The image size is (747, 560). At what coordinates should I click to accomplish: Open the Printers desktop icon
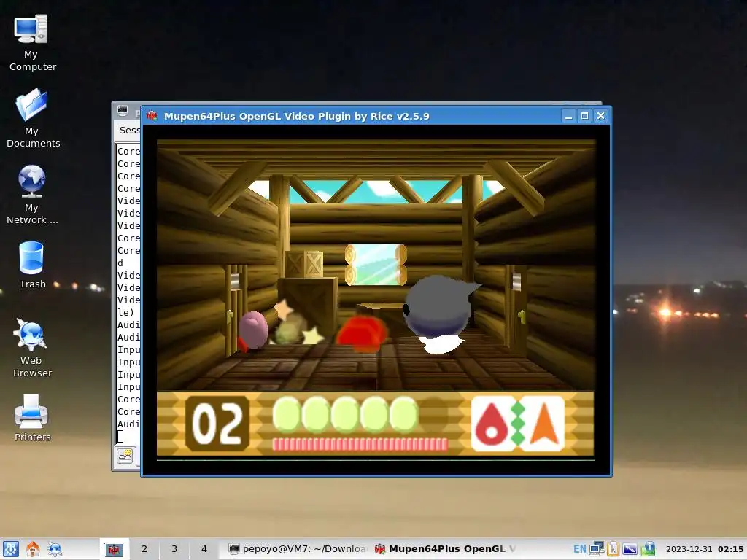coord(32,418)
